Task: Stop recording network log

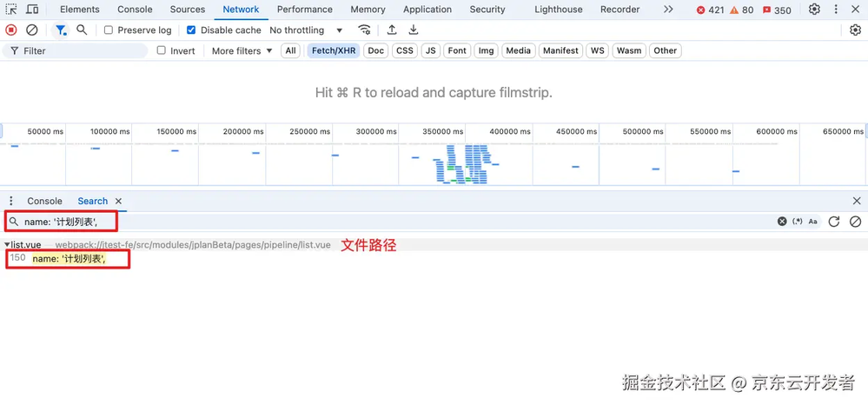Action: click(x=11, y=30)
